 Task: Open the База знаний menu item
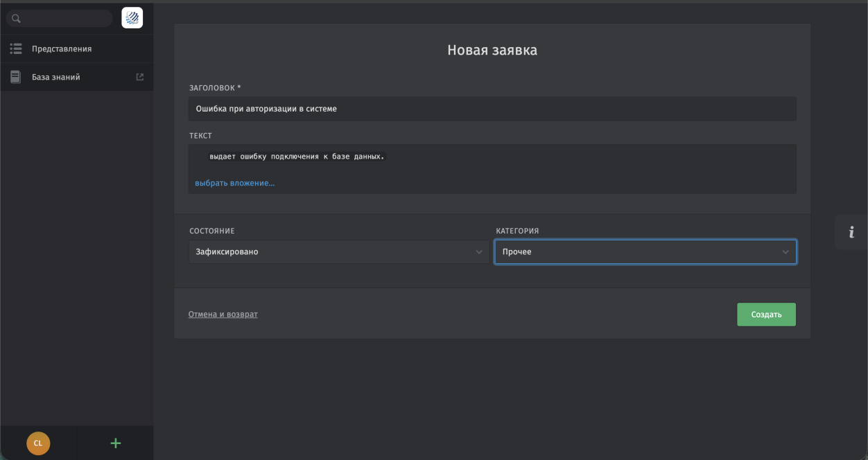point(77,77)
